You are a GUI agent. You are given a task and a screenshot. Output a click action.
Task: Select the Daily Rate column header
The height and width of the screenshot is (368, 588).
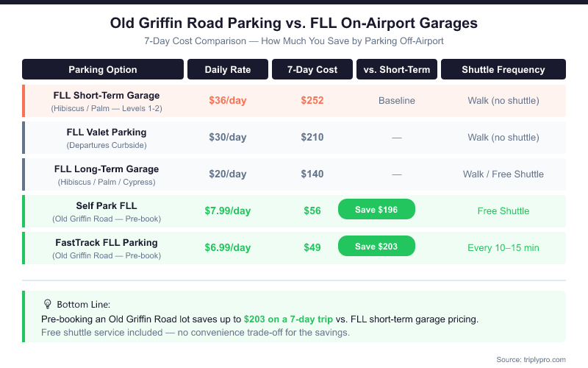click(x=228, y=70)
